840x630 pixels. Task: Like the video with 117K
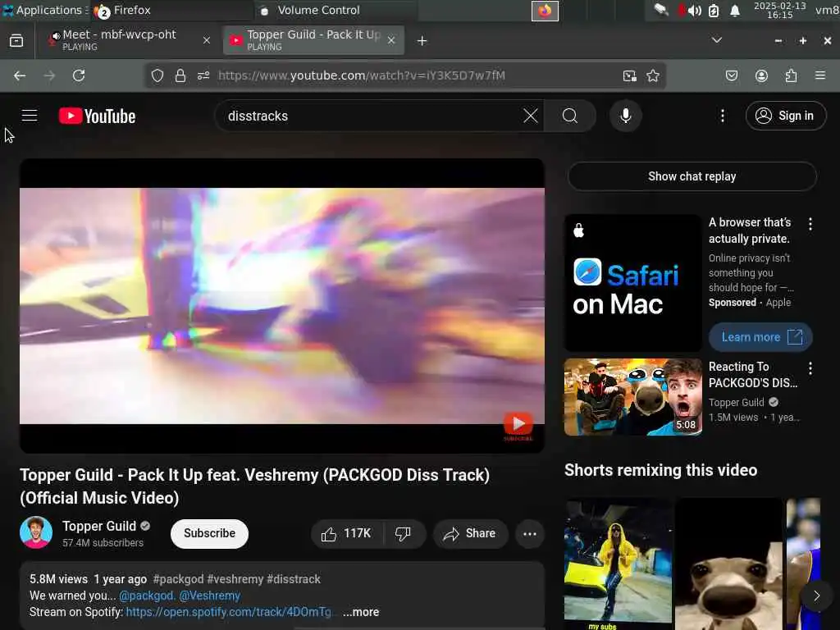(347, 533)
